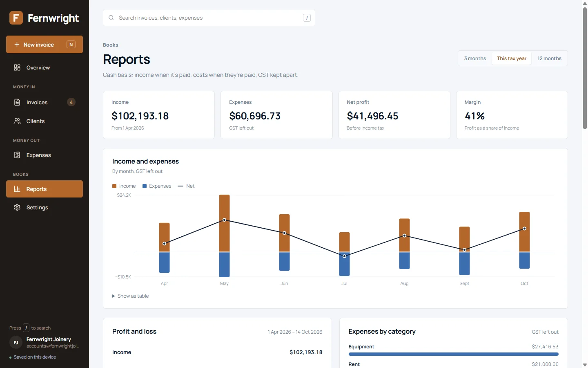Click the Books breadcrumb label
588x368 pixels.
click(x=110, y=45)
